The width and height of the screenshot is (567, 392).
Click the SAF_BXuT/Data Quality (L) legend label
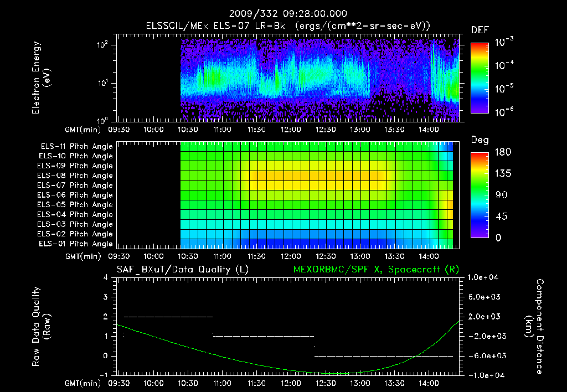point(183,270)
